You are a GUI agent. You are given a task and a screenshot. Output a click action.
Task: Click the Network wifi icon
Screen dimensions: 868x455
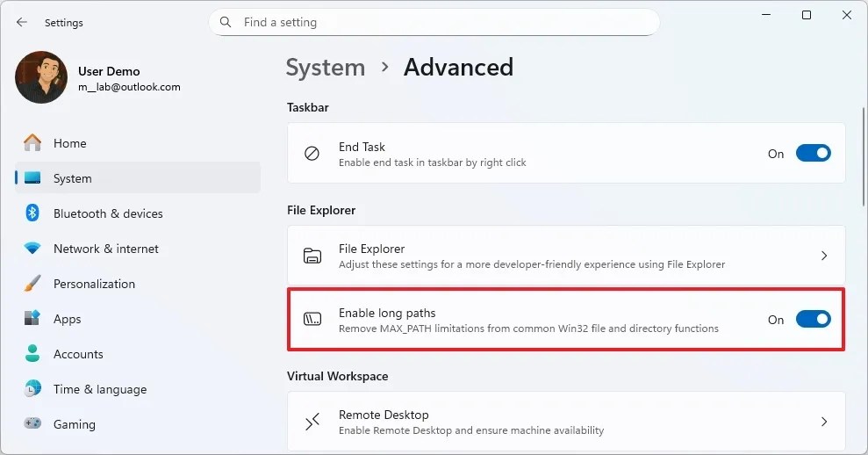tap(32, 249)
